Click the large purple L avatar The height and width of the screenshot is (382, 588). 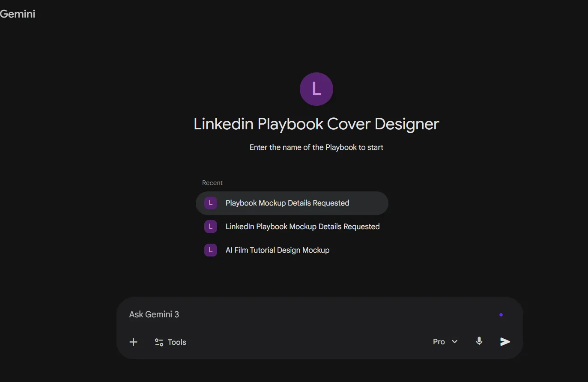pos(316,89)
